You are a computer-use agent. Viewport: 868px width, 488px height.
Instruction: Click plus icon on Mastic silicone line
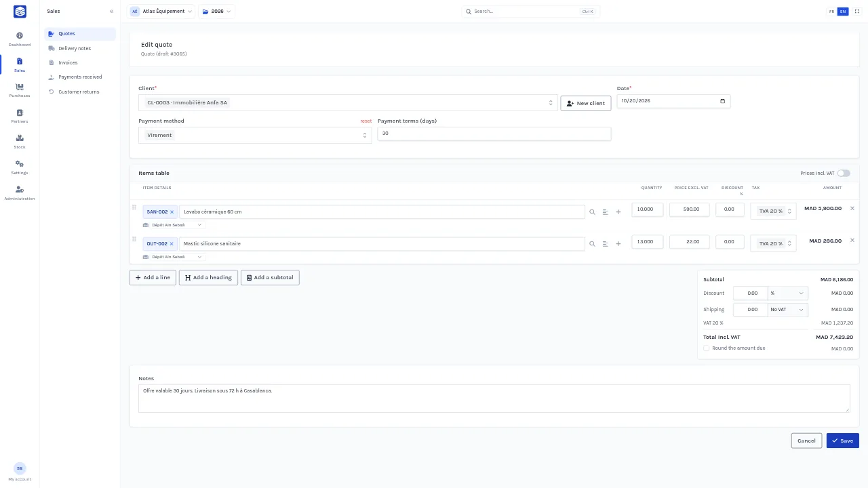618,244
